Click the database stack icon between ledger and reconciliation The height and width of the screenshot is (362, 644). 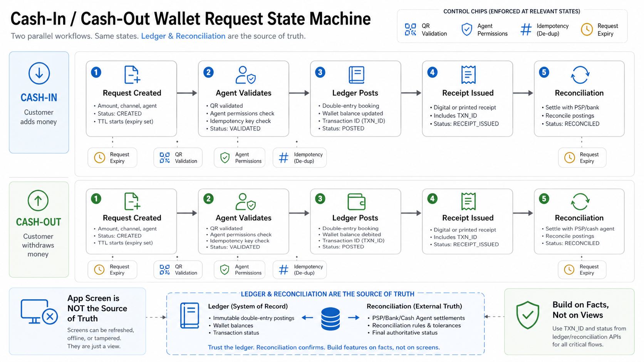tap(330, 319)
